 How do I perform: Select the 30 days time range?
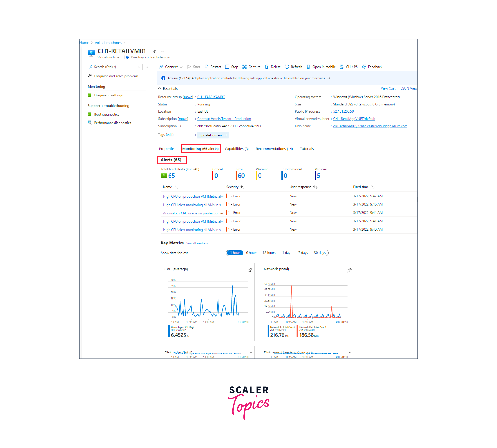click(319, 253)
